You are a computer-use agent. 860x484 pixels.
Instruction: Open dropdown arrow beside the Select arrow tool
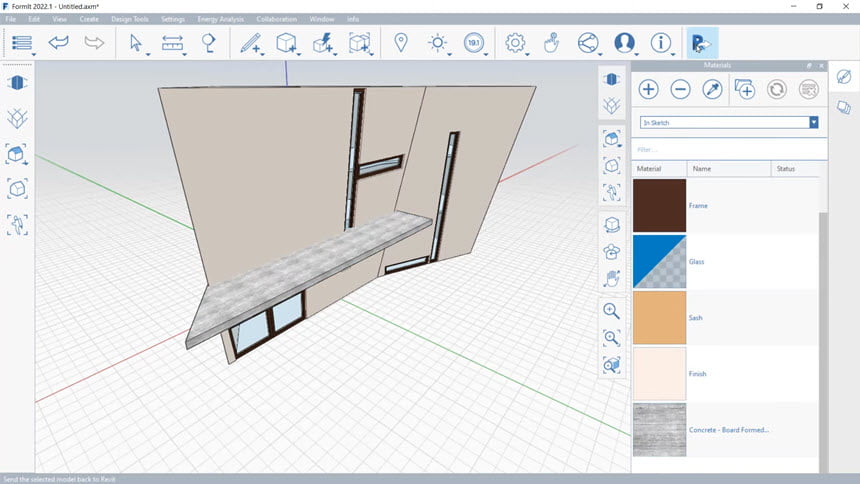[x=148, y=54]
